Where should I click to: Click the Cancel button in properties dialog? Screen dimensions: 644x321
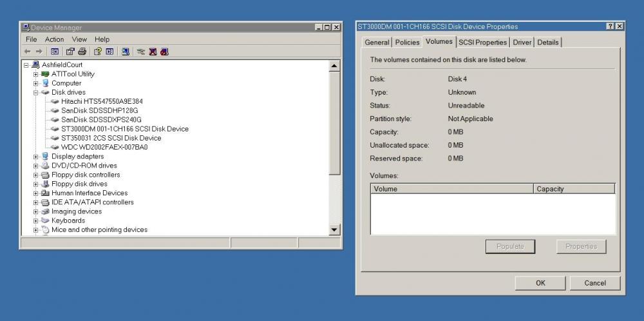coord(595,283)
